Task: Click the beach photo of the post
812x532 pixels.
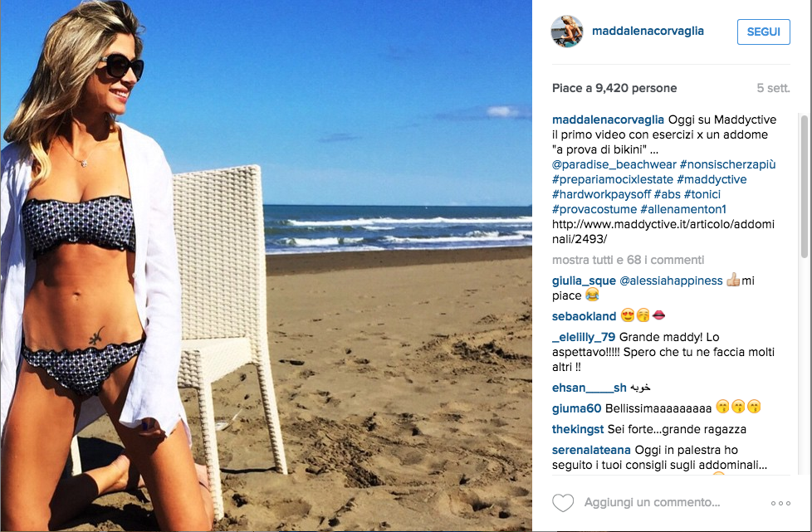Action: tap(267, 266)
